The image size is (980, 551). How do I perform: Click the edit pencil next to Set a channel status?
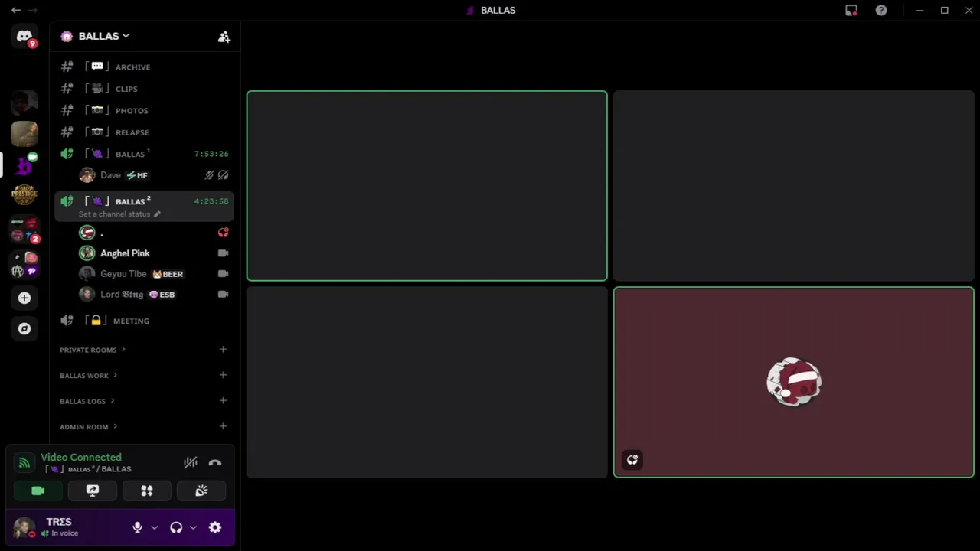[x=157, y=214]
